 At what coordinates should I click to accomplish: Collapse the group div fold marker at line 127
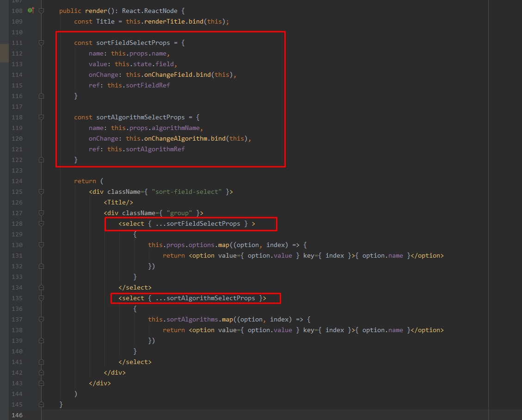tap(41, 213)
